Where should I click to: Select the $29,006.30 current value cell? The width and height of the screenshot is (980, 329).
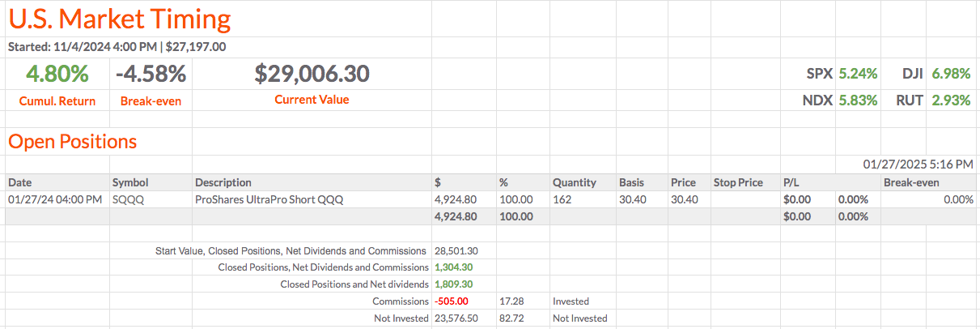point(312,74)
